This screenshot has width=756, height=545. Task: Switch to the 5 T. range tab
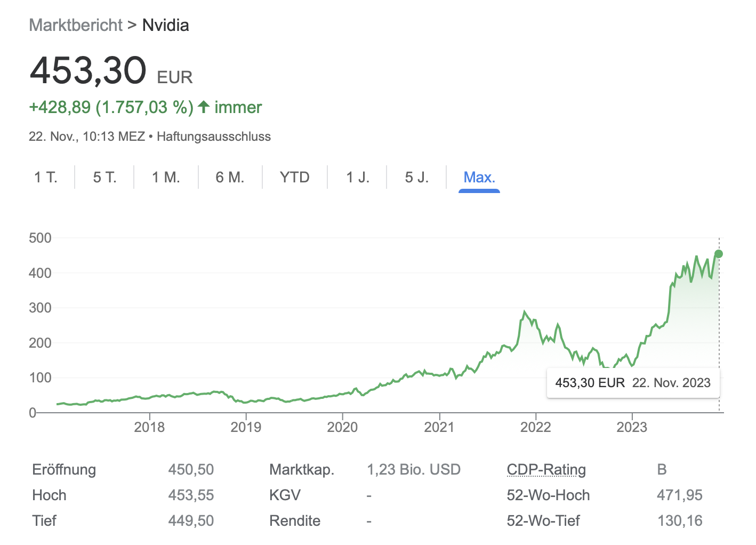[x=104, y=177]
